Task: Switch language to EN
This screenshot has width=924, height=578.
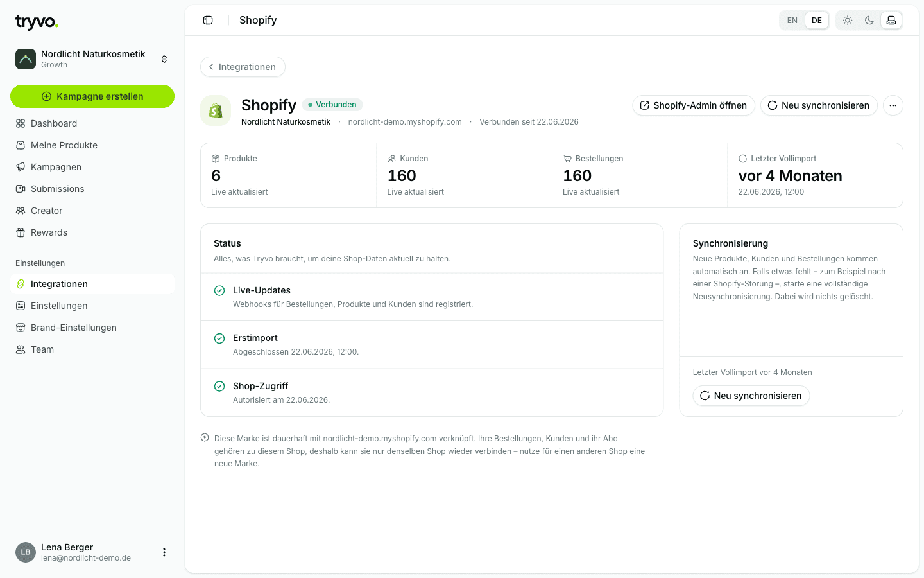Action: 792,21
